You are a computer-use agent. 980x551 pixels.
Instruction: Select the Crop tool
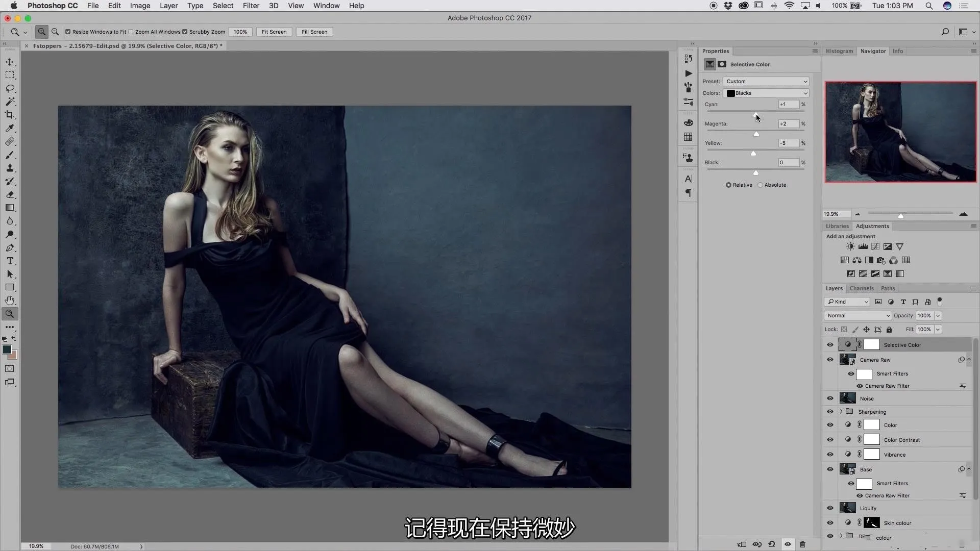[x=10, y=114]
